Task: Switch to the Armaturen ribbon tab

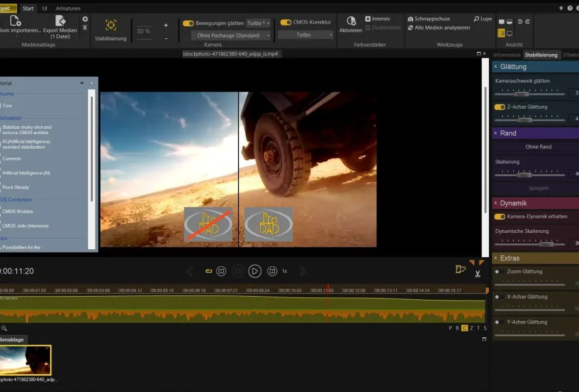Action: coord(68,8)
